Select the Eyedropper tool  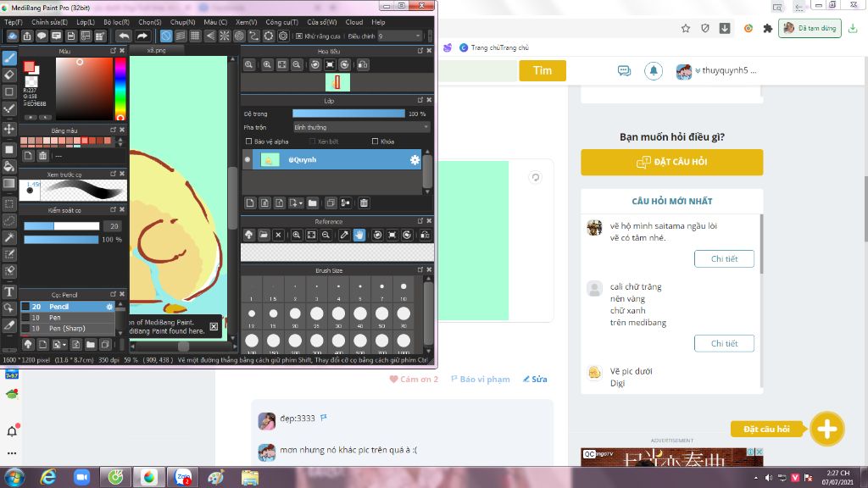tap(9, 325)
